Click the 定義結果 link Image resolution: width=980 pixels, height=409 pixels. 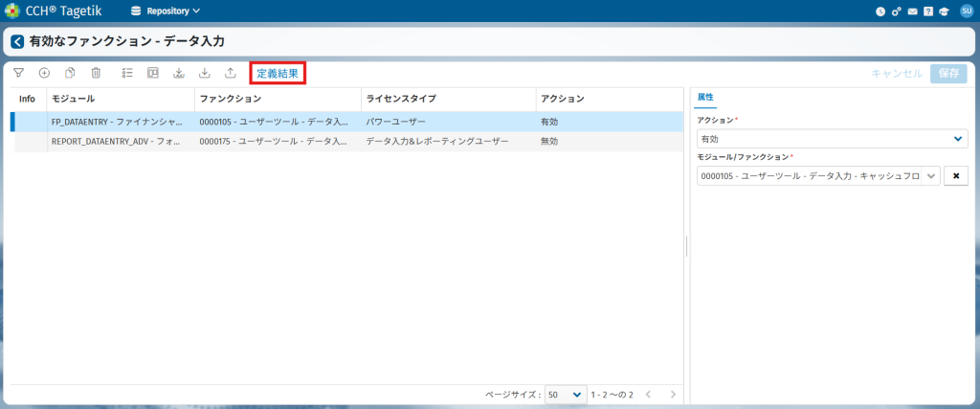point(278,74)
